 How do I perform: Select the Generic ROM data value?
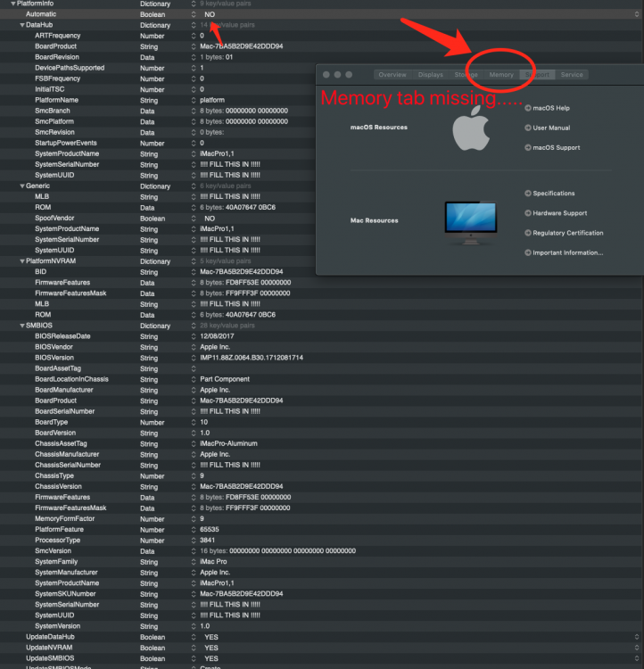[238, 207]
